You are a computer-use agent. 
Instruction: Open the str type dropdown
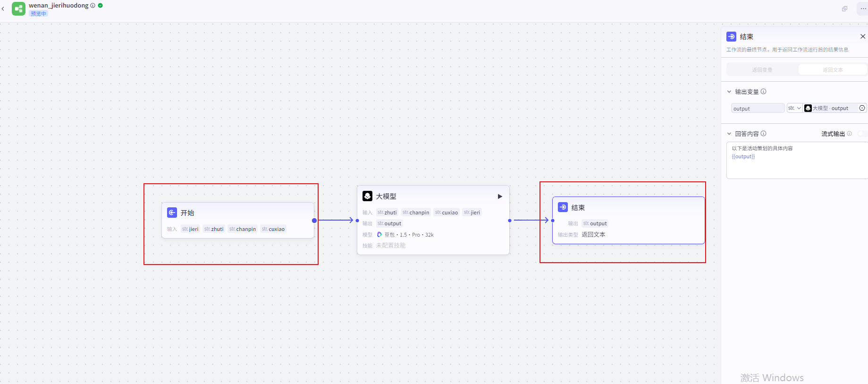point(794,108)
